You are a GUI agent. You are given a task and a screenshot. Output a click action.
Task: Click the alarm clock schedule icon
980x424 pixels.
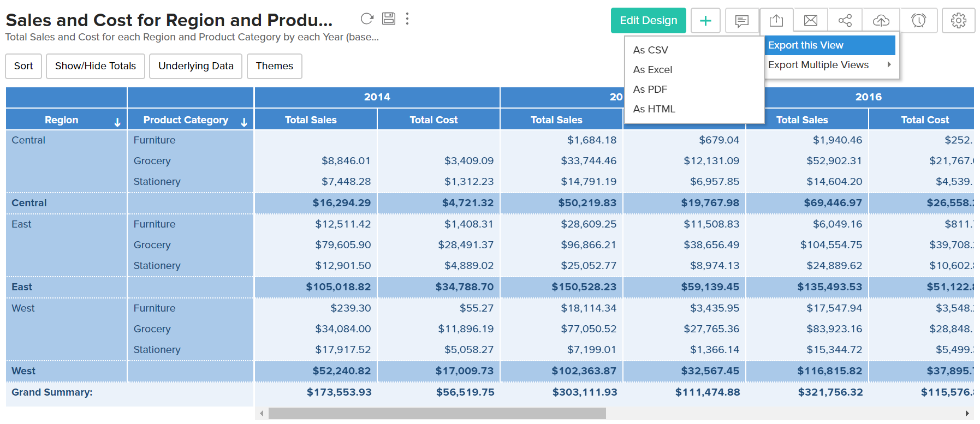click(x=918, y=21)
